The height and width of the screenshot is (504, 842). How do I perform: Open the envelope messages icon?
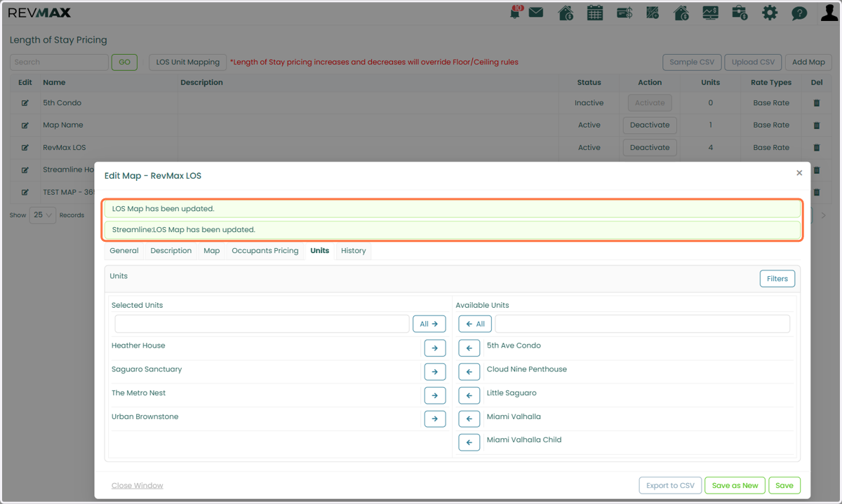[536, 13]
